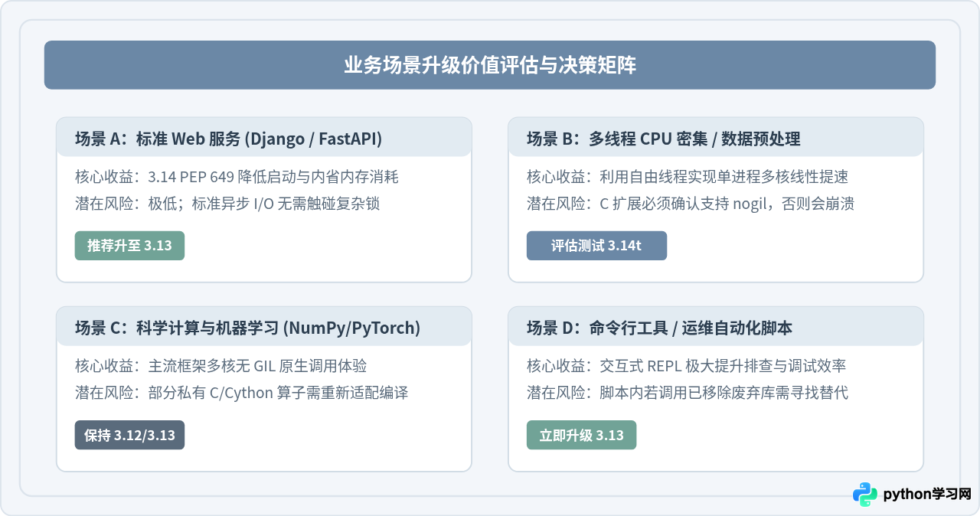980x516 pixels.
Task: Click the line '潜在风险：极低；标准异步 I/O 无需触碰复杂锁'
Action: point(227,204)
